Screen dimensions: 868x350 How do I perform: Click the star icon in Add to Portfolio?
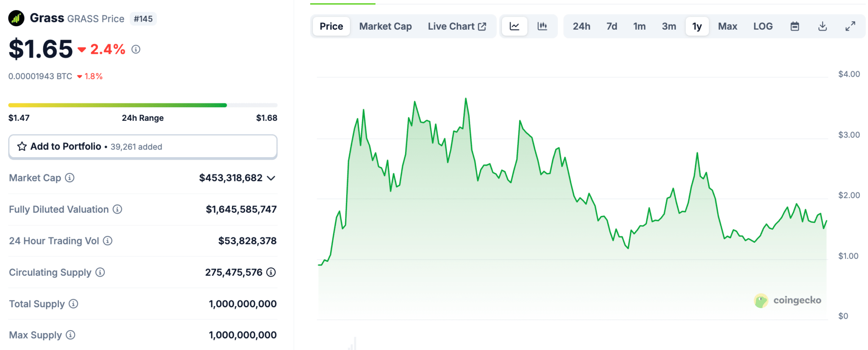pos(22,147)
